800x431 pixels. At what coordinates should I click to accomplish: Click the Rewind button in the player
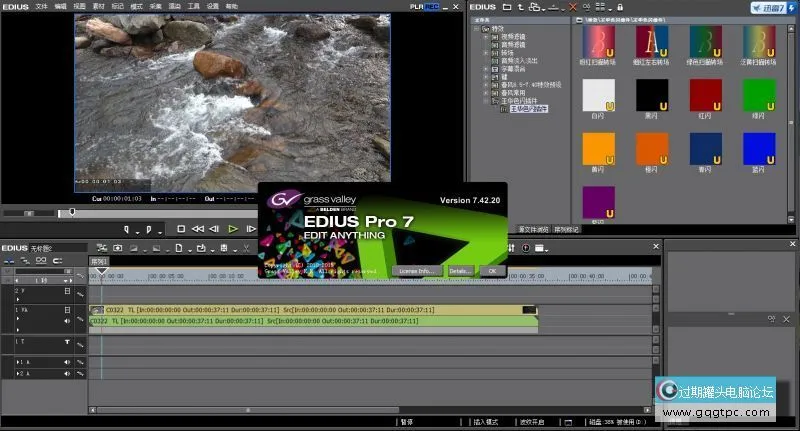[x=198, y=229]
